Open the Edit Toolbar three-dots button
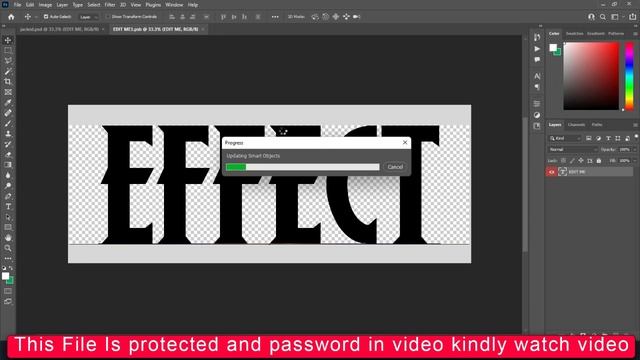The image size is (640, 360). click(x=8, y=258)
